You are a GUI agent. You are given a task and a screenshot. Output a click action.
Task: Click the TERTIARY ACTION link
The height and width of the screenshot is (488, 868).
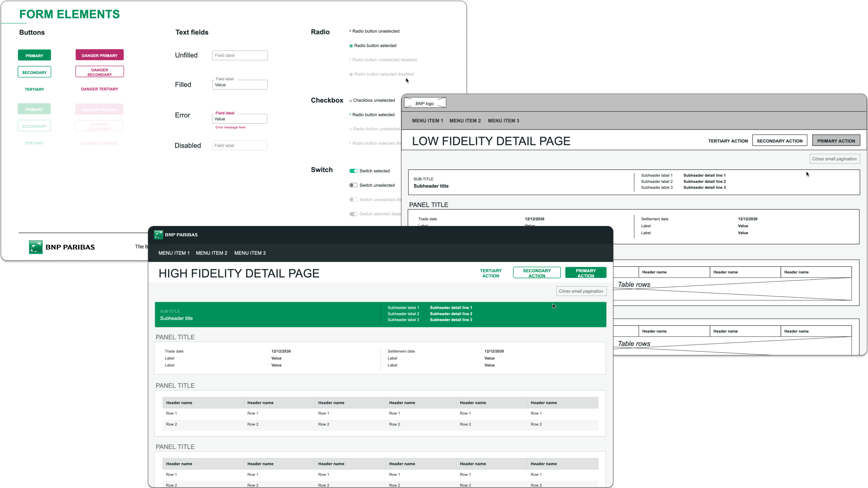(x=491, y=273)
